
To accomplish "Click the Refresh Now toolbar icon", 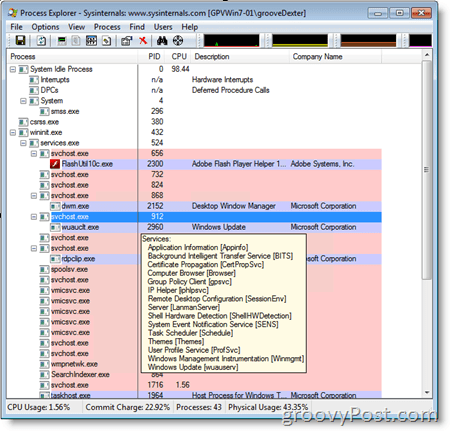I will 41,41.
